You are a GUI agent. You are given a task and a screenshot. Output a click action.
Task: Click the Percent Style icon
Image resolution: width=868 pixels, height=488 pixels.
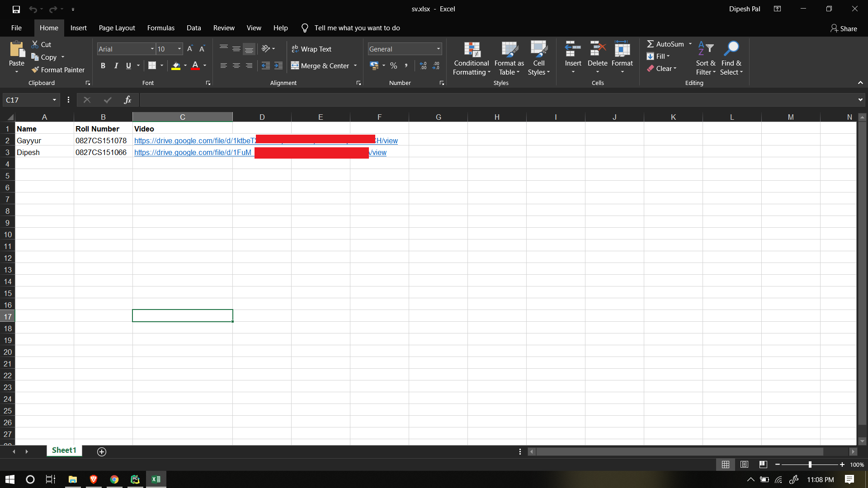coord(393,66)
